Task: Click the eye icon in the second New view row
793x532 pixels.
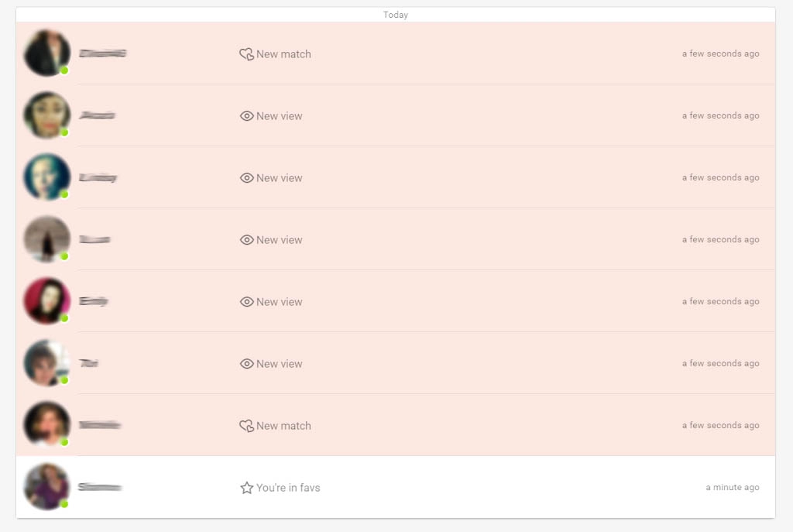Action: pyautogui.click(x=246, y=178)
